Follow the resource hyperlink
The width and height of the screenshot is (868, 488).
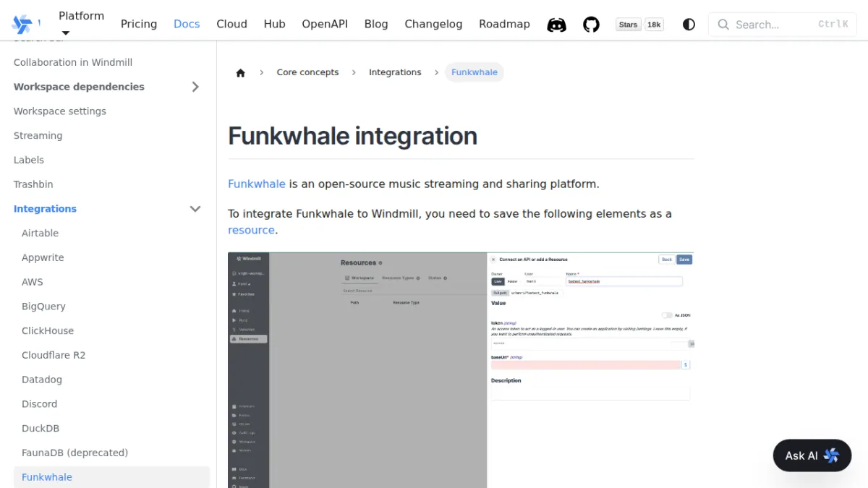(251, 230)
